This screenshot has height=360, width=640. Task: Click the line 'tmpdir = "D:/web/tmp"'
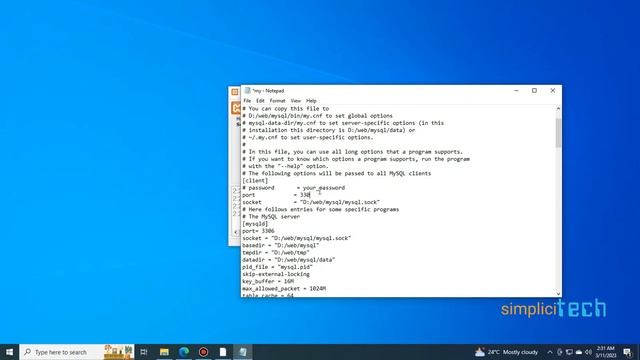point(276,253)
